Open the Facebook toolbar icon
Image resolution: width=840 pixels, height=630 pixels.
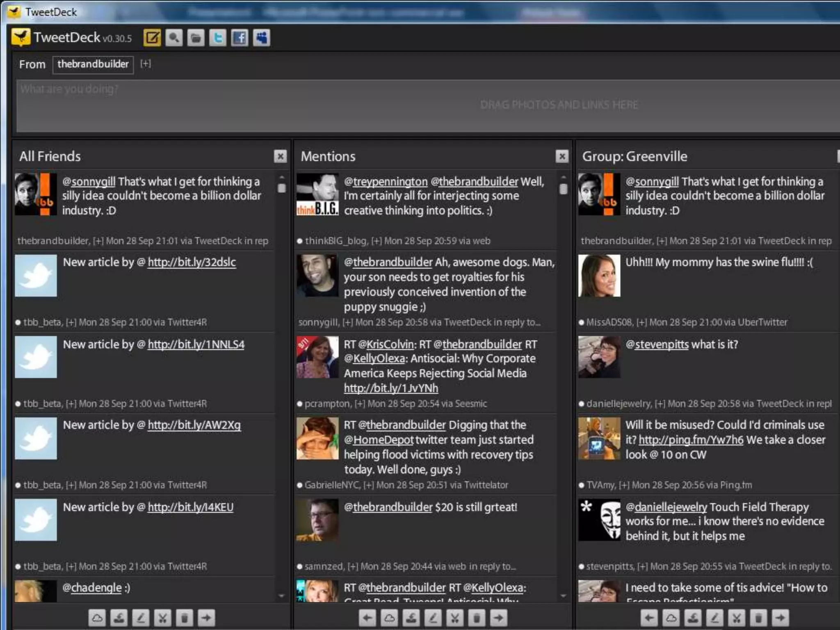click(240, 38)
